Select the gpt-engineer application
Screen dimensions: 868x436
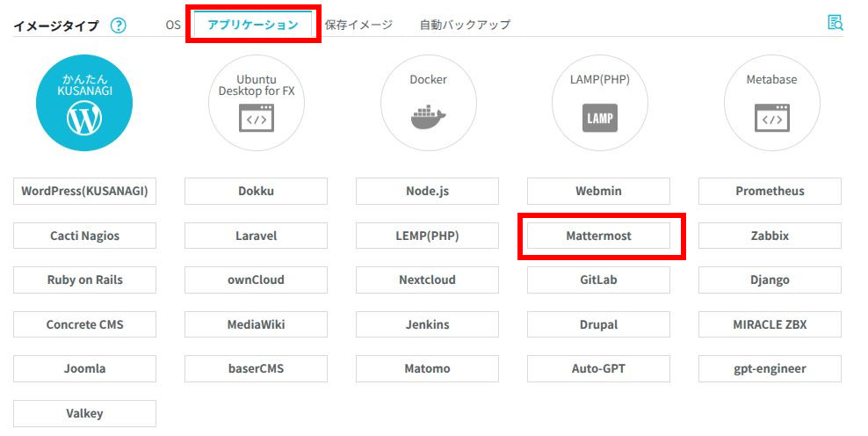click(x=770, y=368)
